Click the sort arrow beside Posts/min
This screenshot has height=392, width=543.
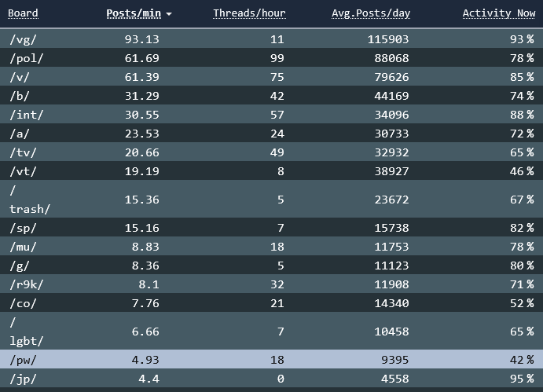point(169,14)
